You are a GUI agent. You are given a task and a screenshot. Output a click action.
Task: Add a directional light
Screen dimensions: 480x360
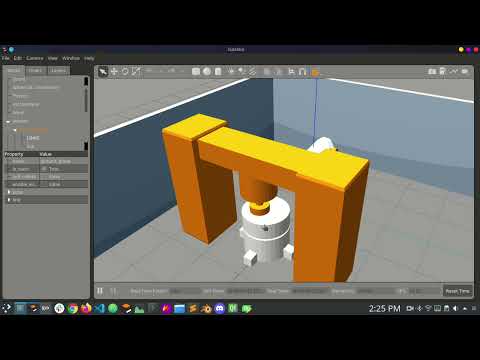(x=252, y=72)
